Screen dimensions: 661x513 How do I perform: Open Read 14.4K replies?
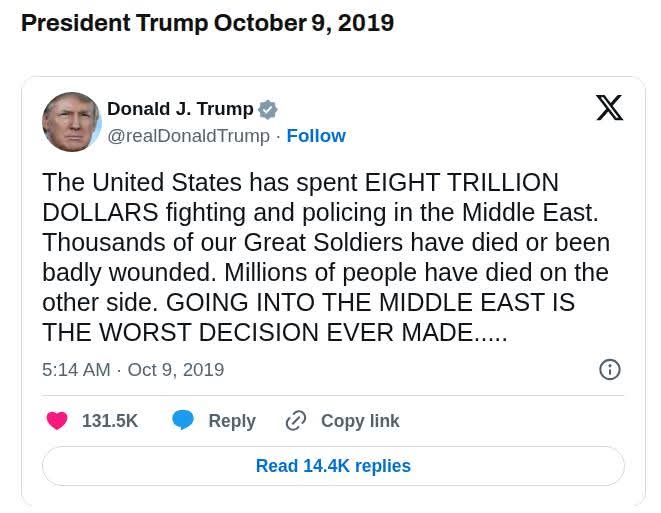coord(333,466)
